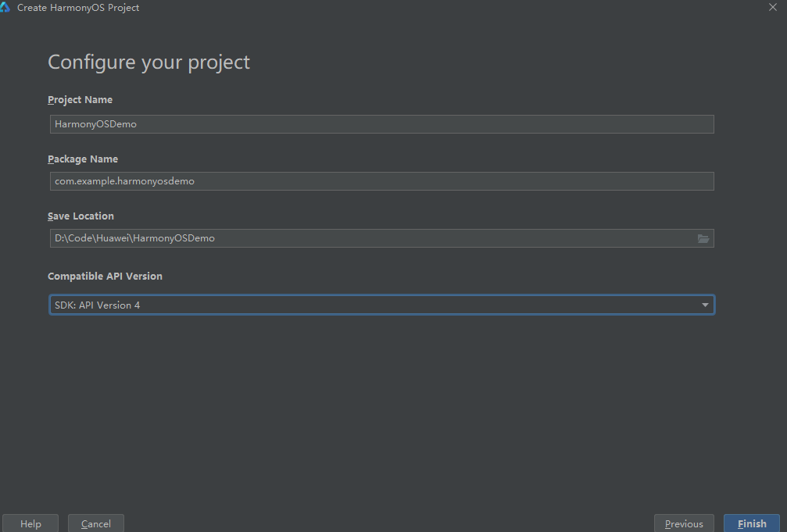
Task: Cancel the project creation
Action: [x=96, y=524]
